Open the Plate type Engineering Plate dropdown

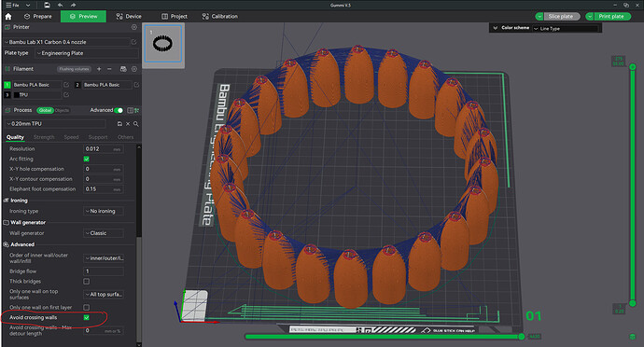point(87,53)
